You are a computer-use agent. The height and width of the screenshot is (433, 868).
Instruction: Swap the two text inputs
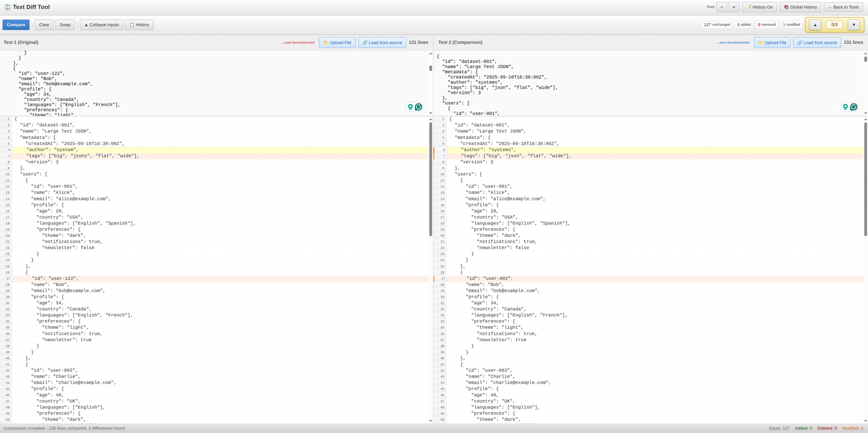pyautogui.click(x=65, y=25)
